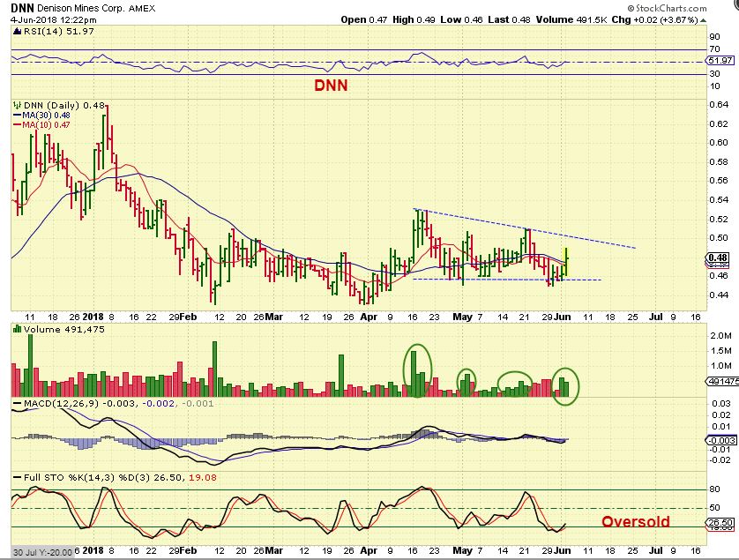Click the 70 level on RSI axis
The height and width of the screenshot is (560, 739).
tap(714, 49)
